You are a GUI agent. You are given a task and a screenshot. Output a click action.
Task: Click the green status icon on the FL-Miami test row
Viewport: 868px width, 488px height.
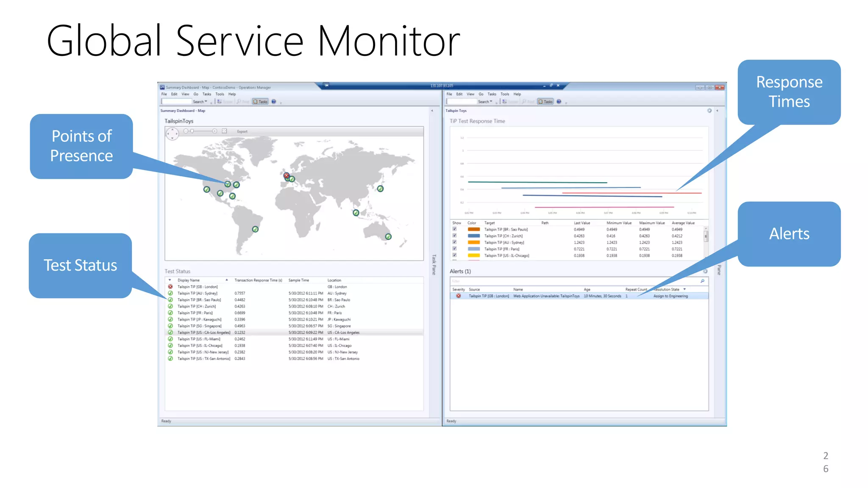(x=170, y=339)
